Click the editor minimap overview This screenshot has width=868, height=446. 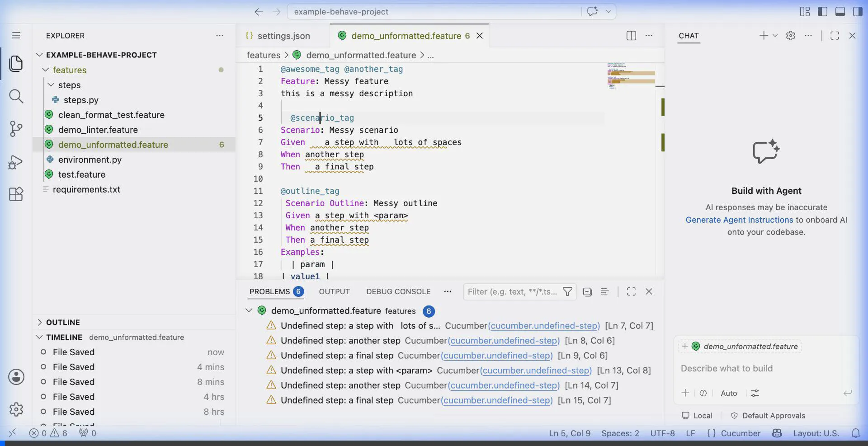click(631, 76)
